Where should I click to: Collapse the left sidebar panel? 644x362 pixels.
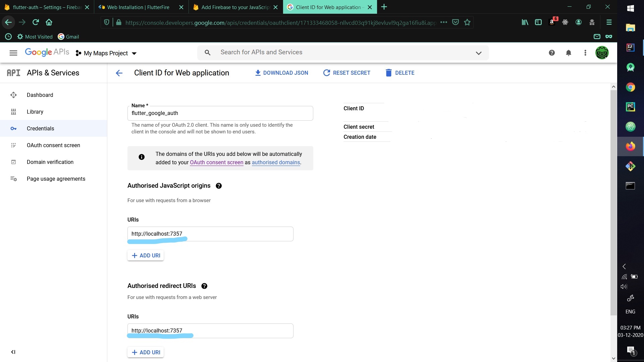coord(13,352)
